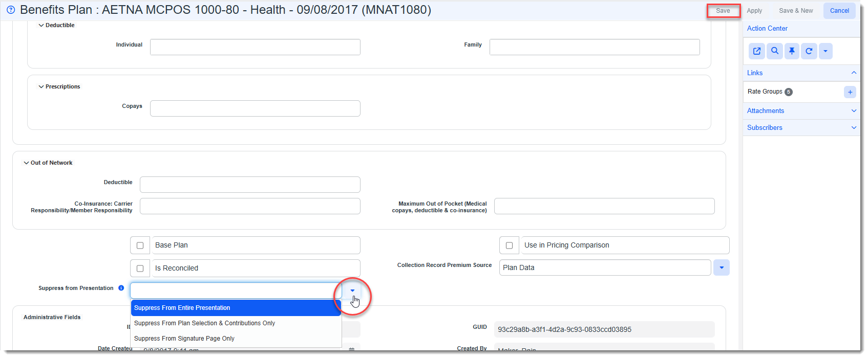Click the Save button
The image size is (868, 358).
[723, 11]
